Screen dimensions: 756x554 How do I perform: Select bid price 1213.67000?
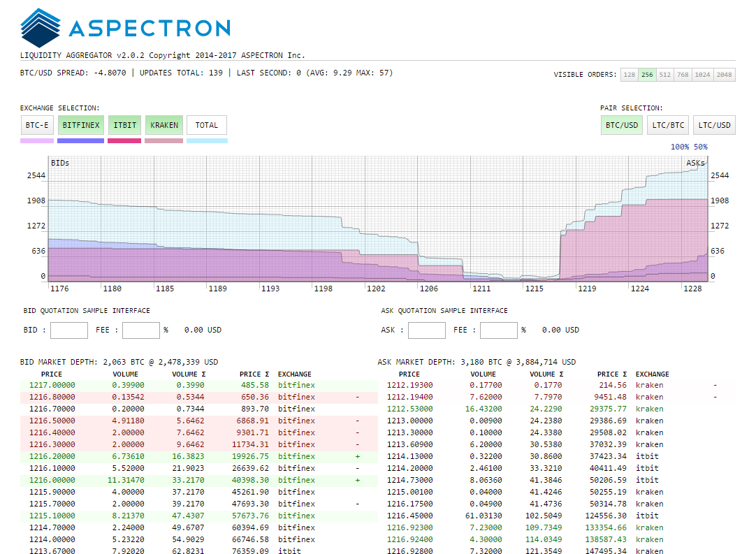point(52,551)
